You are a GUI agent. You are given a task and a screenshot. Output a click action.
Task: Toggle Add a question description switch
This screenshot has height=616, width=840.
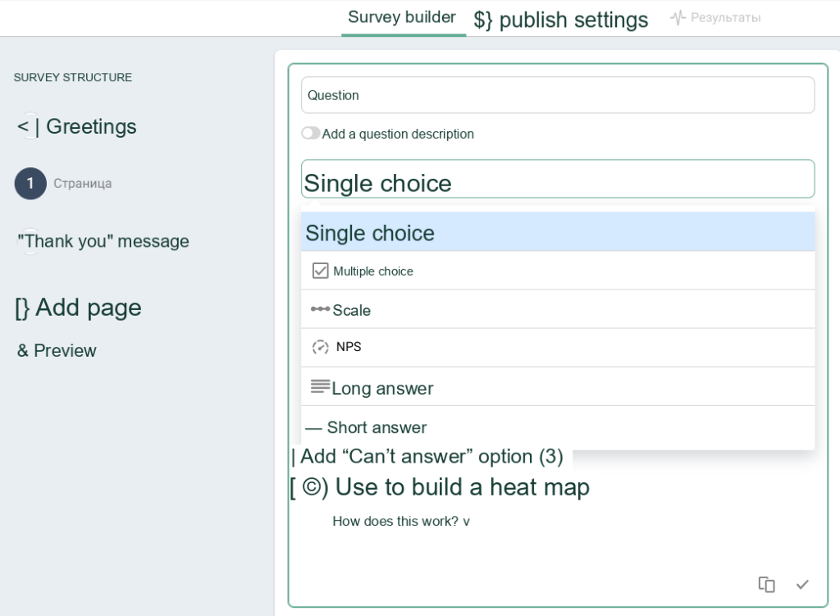tap(310, 133)
